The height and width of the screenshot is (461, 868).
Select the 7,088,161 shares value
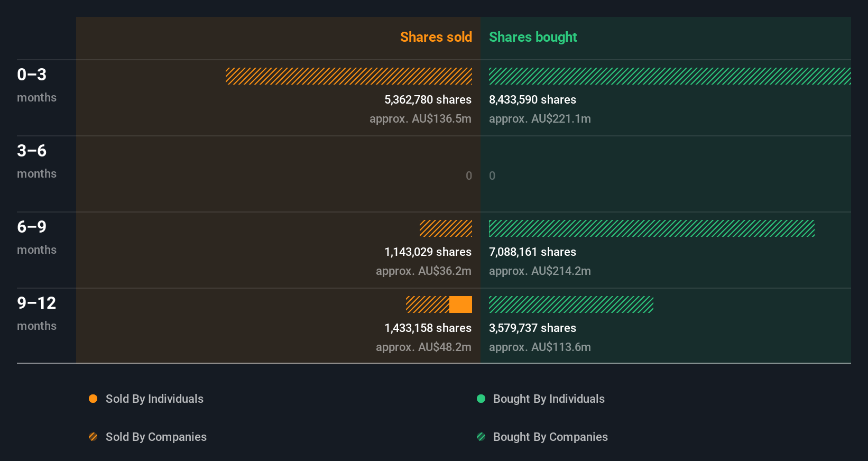(532, 252)
